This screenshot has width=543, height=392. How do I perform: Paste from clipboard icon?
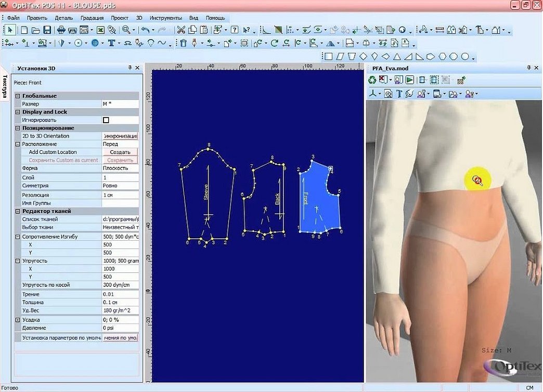click(204, 30)
